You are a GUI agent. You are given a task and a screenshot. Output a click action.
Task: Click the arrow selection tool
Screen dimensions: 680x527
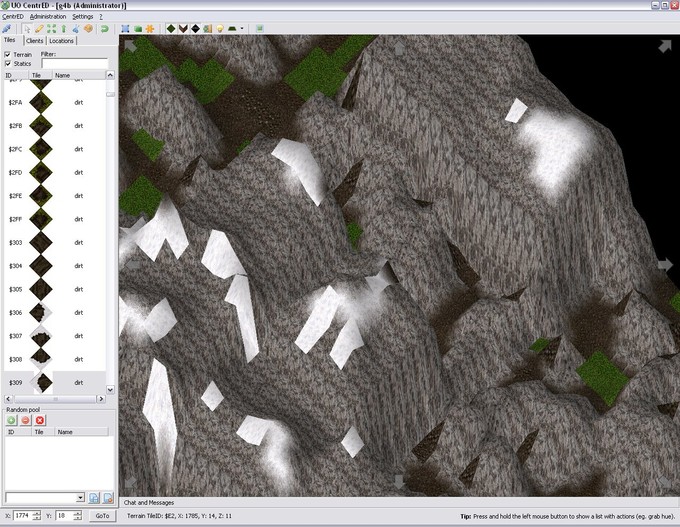point(27,28)
